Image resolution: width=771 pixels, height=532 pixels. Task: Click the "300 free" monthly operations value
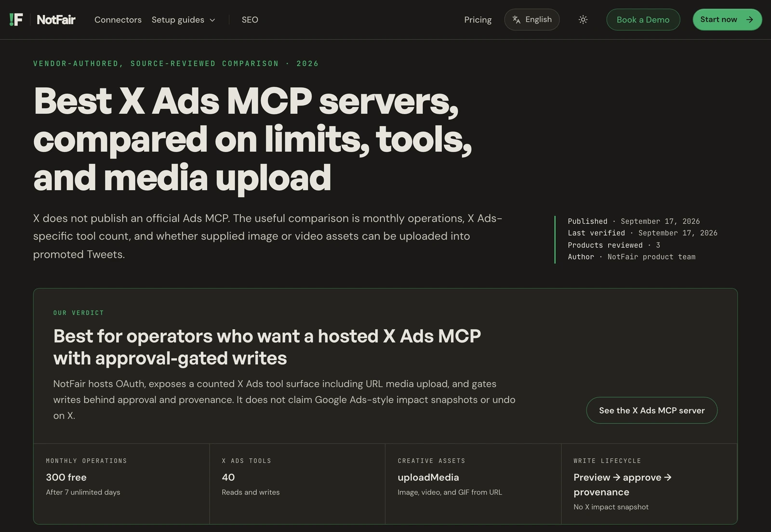click(x=66, y=477)
